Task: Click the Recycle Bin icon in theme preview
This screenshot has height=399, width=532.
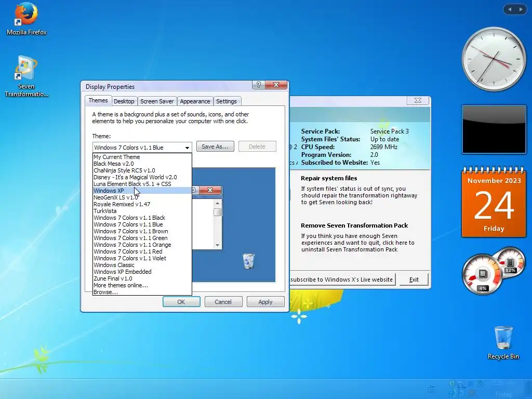Action: tap(248, 261)
